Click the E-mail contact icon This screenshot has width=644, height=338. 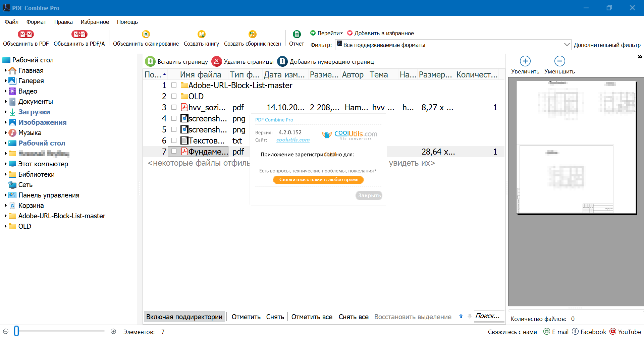pyautogui.click(x=547, y=332)
